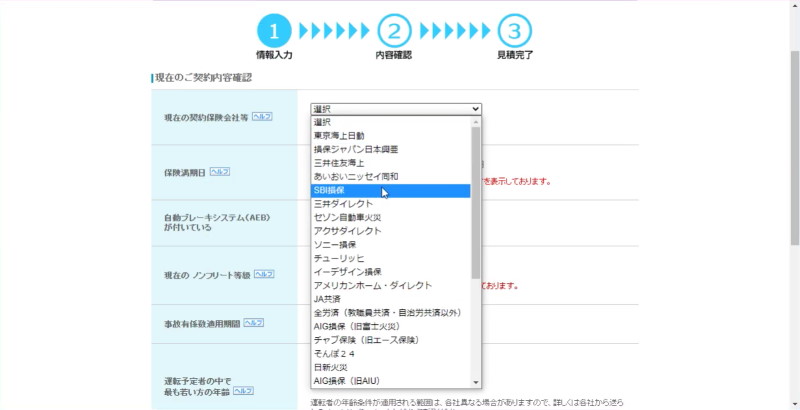
Task: Choose 日新火災 option
Action: [x=390, y=367]
